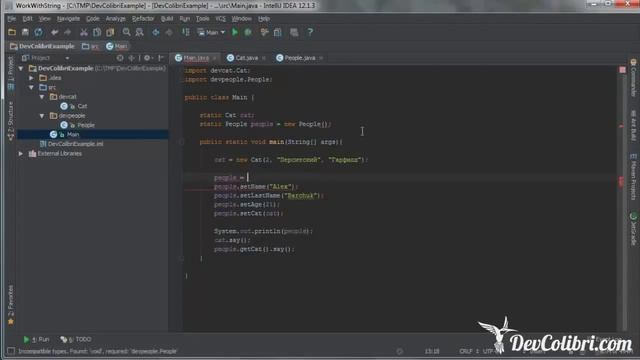The image size is (640, 360).
Task: Click the Undo arrow icon
Action: [54, 32]
